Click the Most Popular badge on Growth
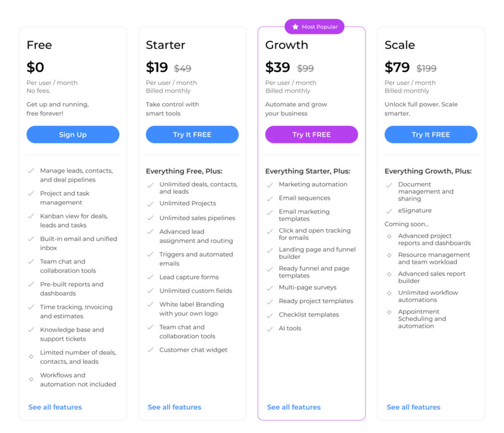The width and height of the screenshot is (504, 433). coord(315,27)
